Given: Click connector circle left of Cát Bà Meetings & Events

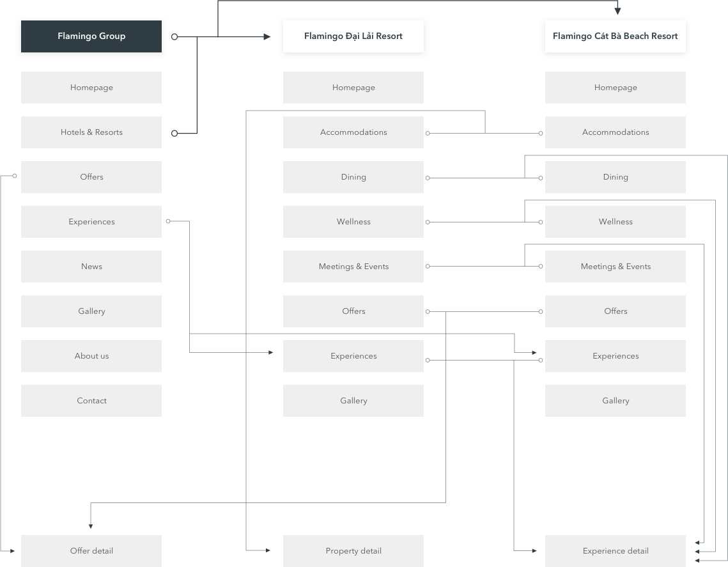Looking at the screenshot, I should [x=541, y=266].
